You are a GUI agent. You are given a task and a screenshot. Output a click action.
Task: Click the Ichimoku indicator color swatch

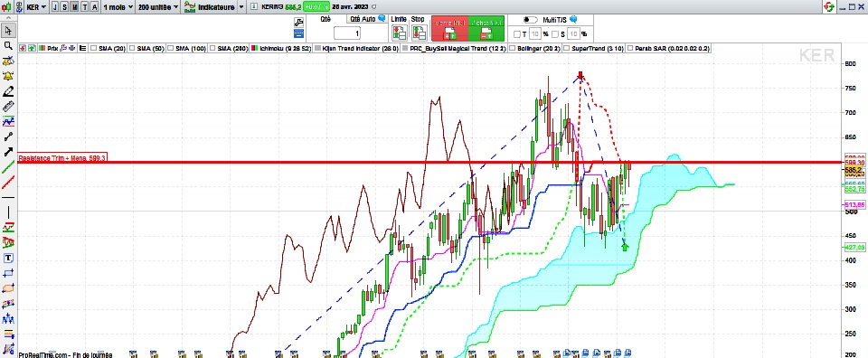tap(255, 49)
